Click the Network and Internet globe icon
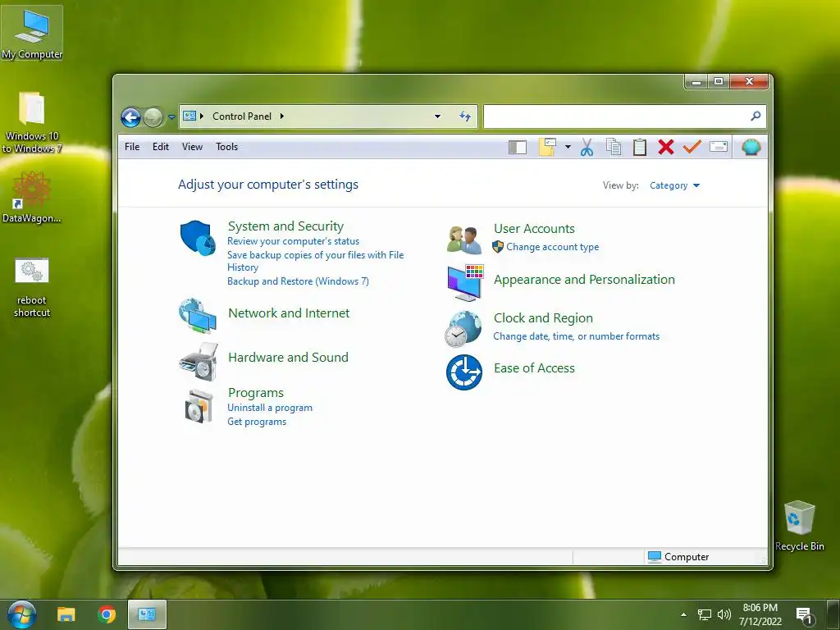 pos(198,316)
